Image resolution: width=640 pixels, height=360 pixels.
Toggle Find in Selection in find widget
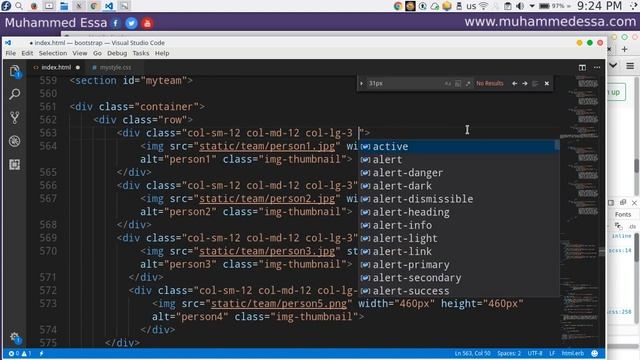click(535, 83)
